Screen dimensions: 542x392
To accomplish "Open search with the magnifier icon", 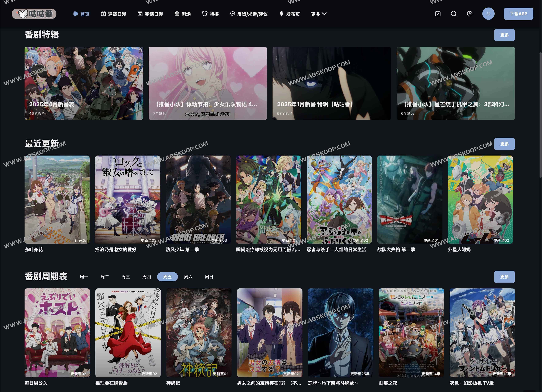I will pos(454,14).
